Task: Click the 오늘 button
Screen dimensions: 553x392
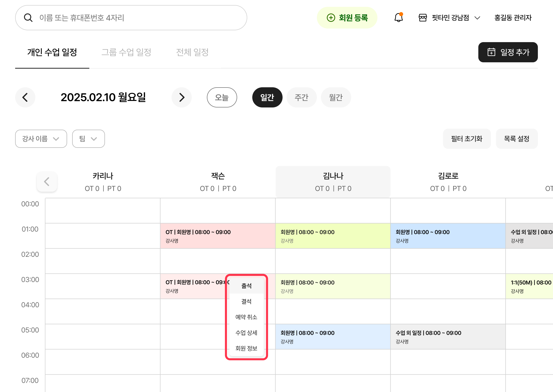Action: (222, 97)
